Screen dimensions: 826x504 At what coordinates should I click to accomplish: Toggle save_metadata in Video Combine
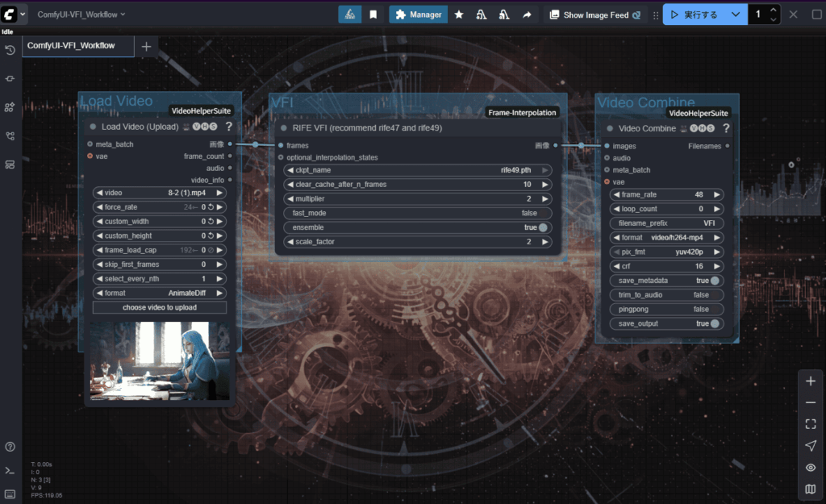pyautogui.click(x=714, y=281)
